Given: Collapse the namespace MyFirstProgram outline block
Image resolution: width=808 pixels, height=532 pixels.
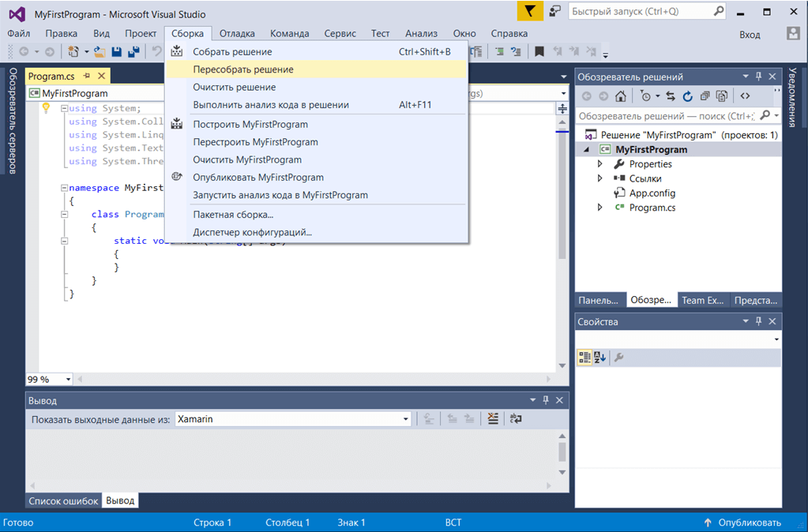Looking at the screenshot, I should tap(65, 188).
